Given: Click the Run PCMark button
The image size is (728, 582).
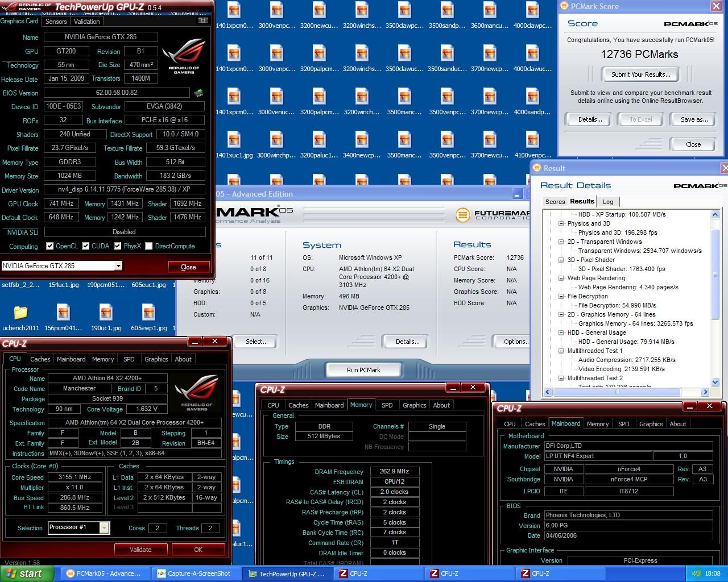Looking at the screenshot, I should (x=363, y=370).
